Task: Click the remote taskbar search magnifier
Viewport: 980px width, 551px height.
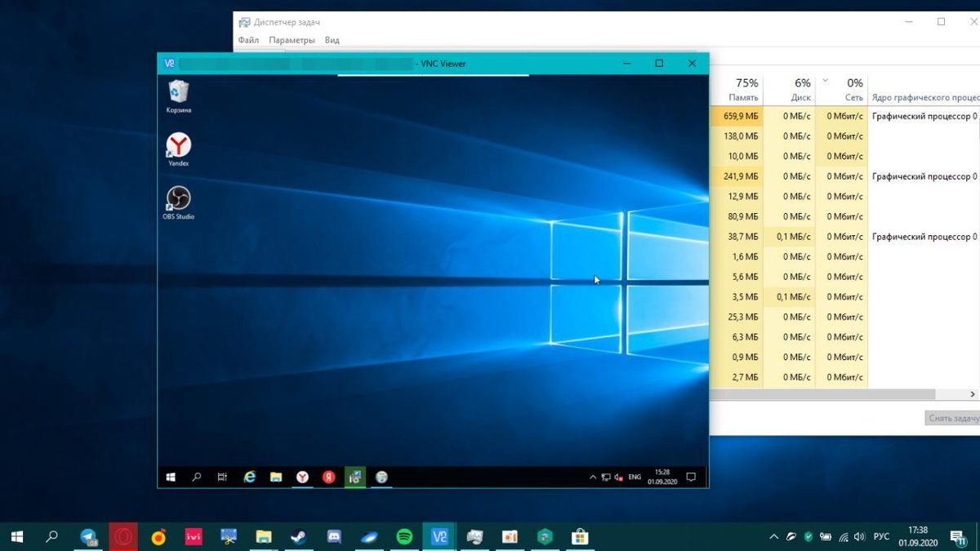Action: (x=196, y=478)
